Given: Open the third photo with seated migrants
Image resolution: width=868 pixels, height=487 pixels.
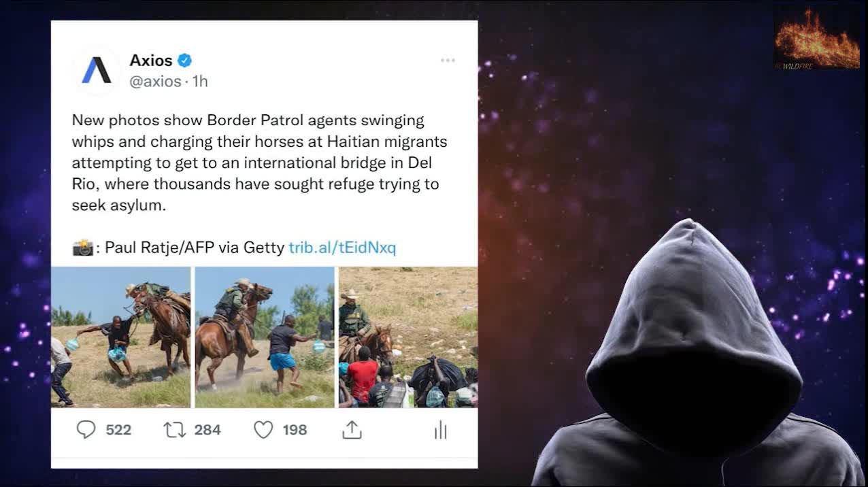Looking at the screenshot, I should click(408, 337).
